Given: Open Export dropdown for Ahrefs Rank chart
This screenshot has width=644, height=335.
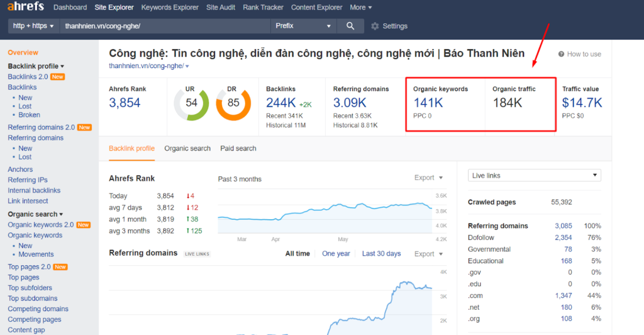Looking at the screenshot, I should pyautogui.click(x=428, y=178).
